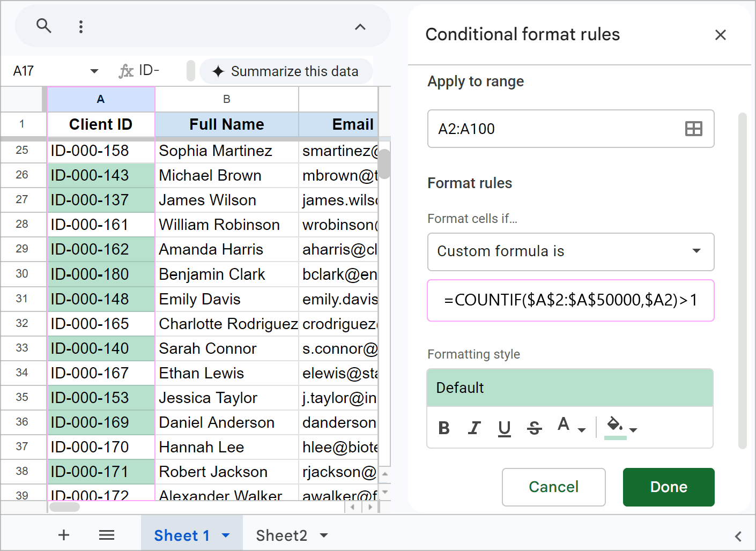Select cell Amanda Harris

pyautogui.click(x=227, y=249)
